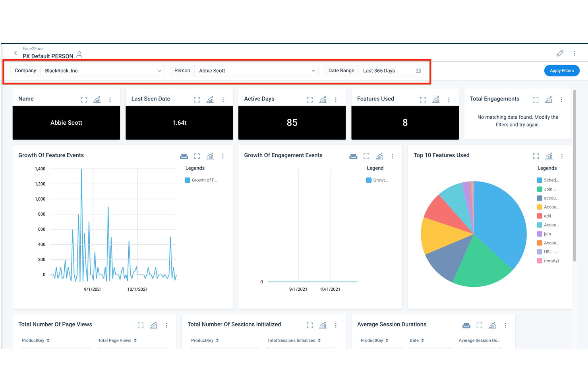Open the dashboard kebab menu at top right
Screen dimensions: 588x392
point(574,53)
